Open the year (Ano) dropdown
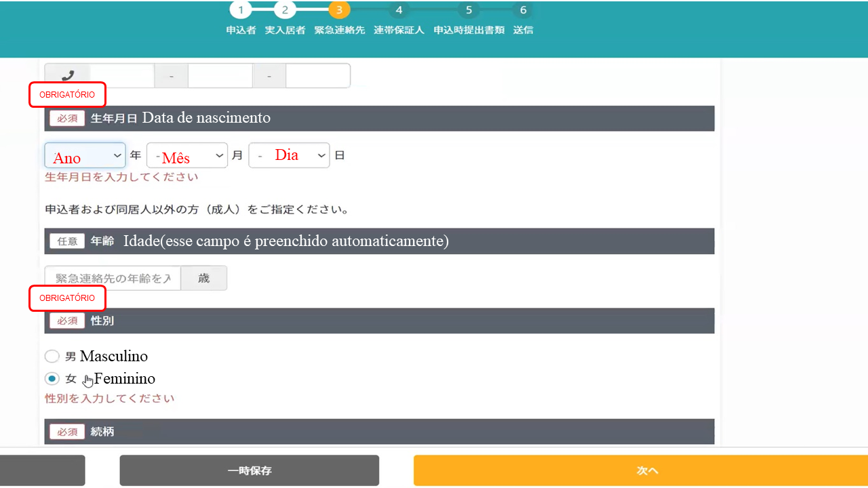 pyautogui.click(x=85, y=155)
